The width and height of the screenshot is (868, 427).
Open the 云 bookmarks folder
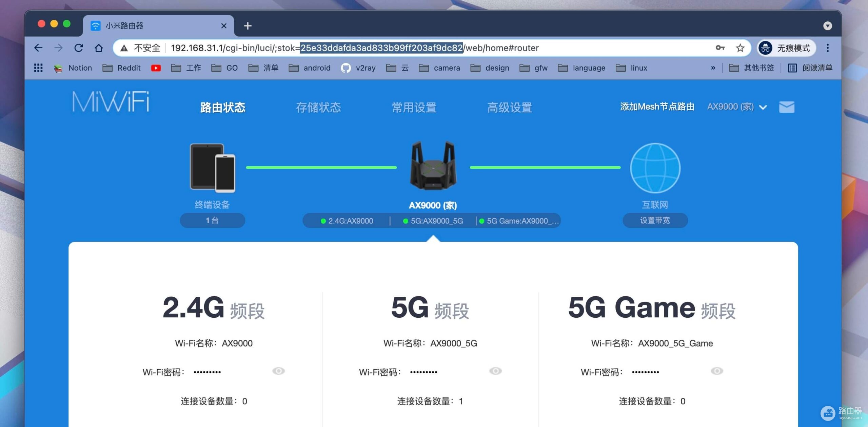pyautogui.click(x=397, y=68)
